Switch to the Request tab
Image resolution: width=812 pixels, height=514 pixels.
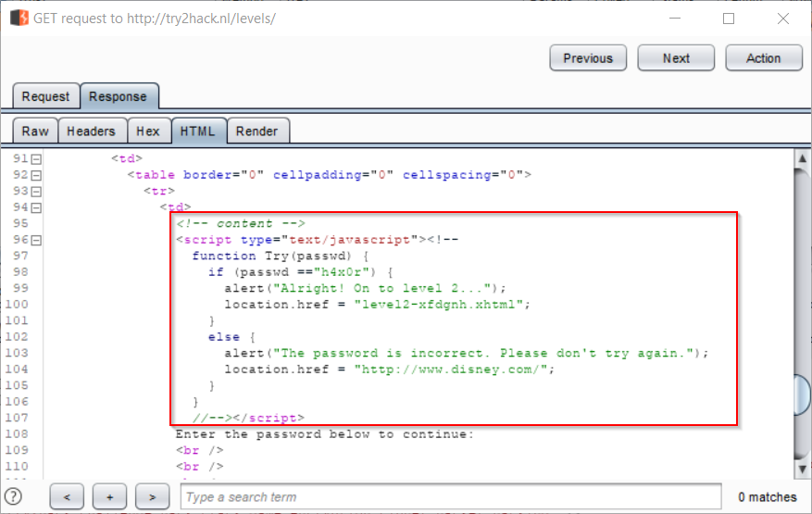[45, 96]
